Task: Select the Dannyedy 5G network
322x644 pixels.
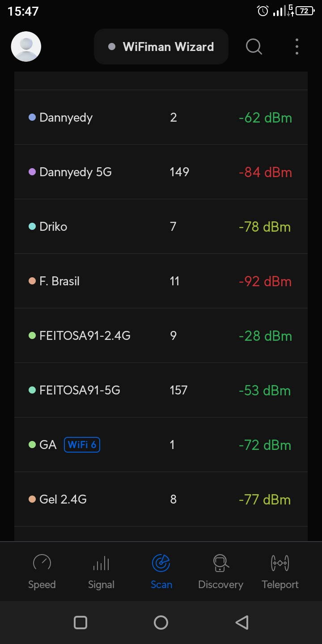Action: pyautogui.click(x=161, y=172)
